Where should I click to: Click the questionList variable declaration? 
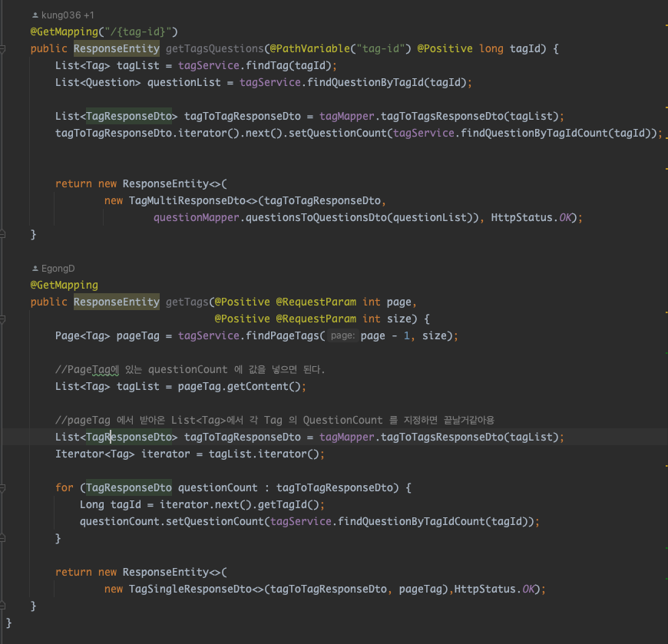184,83
